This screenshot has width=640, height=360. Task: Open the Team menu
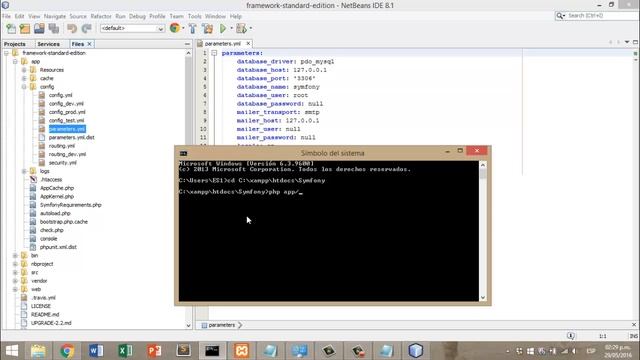pos(176,16)
